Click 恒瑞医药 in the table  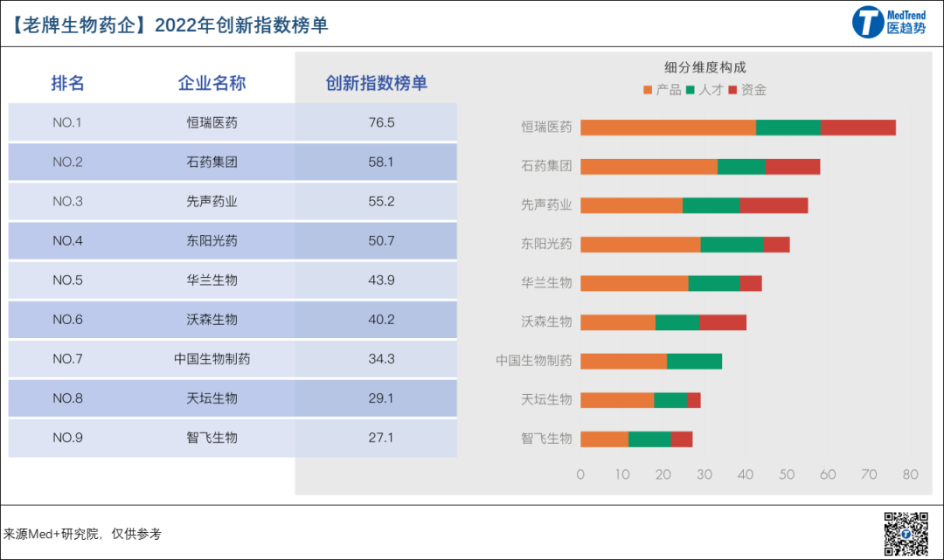pos(212,122)
